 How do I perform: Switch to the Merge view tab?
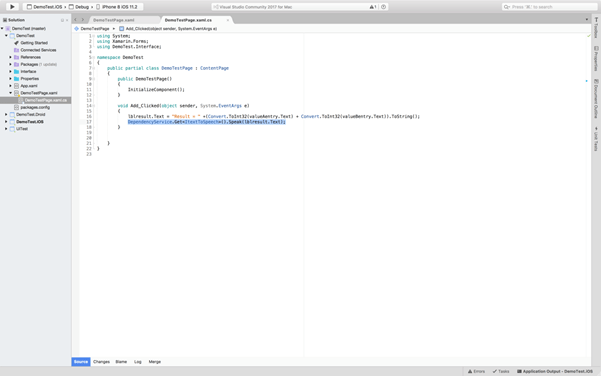point(154,362)
